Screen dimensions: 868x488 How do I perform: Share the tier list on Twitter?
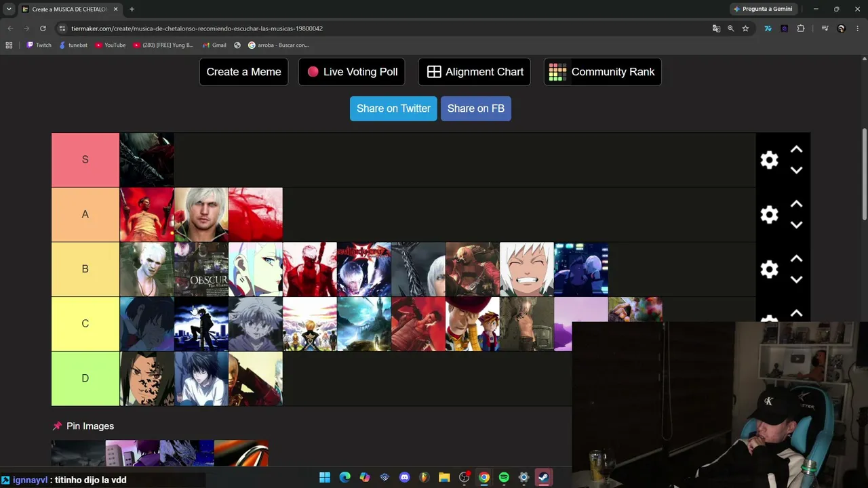coord(393,108)
